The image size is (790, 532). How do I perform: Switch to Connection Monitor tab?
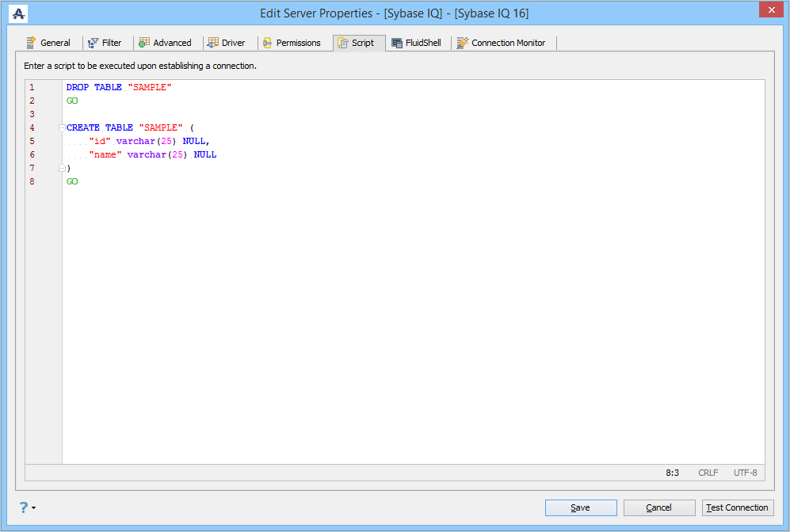(x=502, y=43)
